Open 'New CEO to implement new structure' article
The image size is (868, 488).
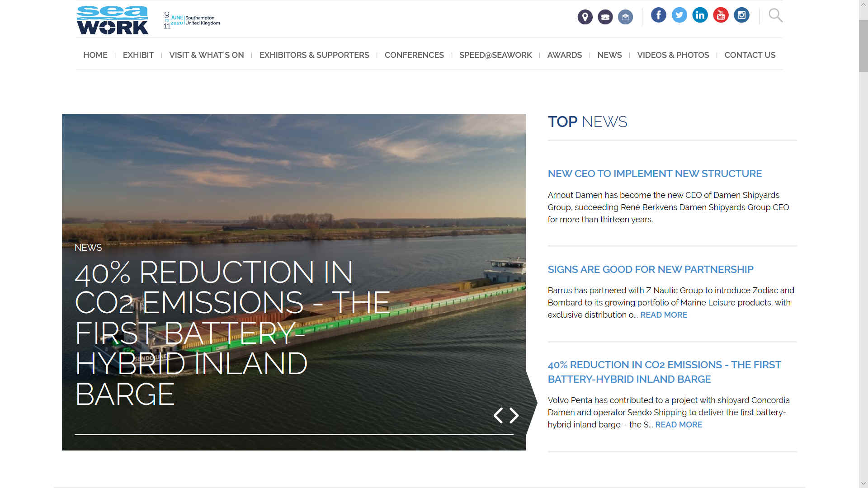coord(655,174)
